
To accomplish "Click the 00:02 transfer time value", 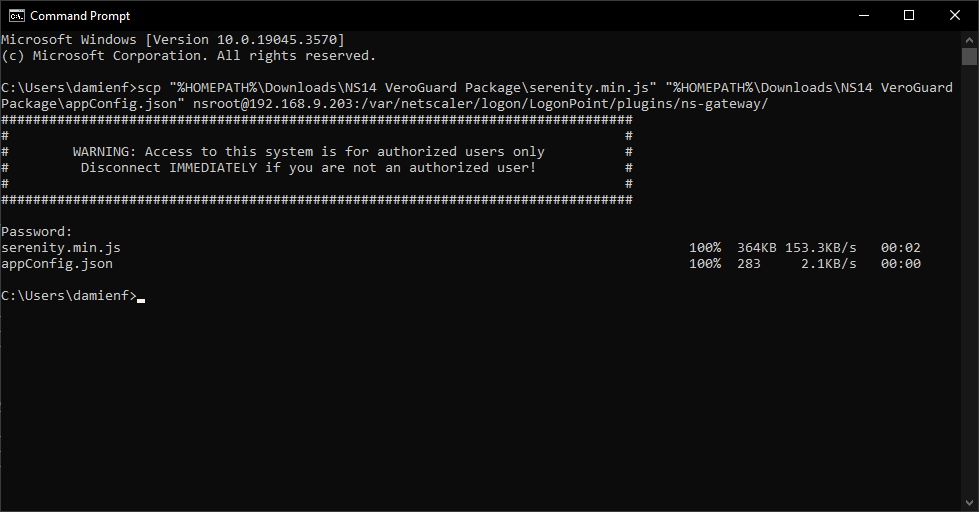I will (x=900, y=247).
